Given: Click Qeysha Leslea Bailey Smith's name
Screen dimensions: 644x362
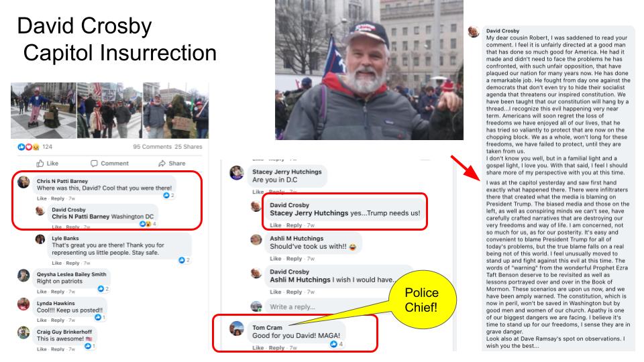Looking at the screenshot, I should (x=72, y=274).
